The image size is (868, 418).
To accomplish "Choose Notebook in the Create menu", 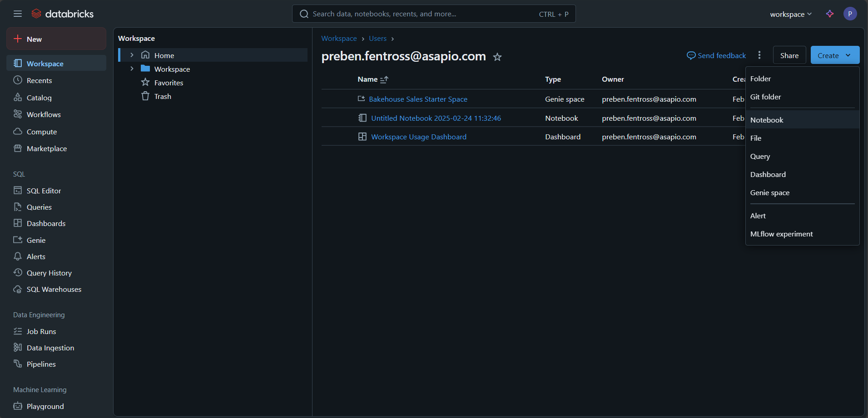I will pos(802,120).
